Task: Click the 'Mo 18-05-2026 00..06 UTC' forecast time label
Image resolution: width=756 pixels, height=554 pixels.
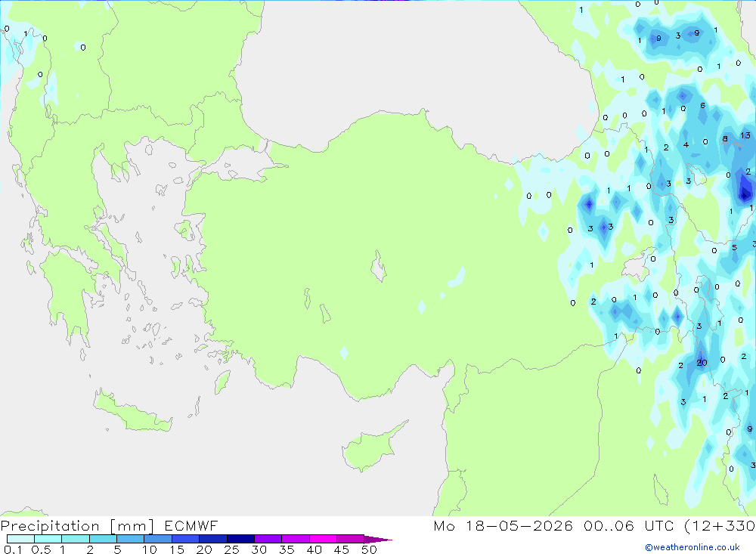Action: (x=553, y=526)
